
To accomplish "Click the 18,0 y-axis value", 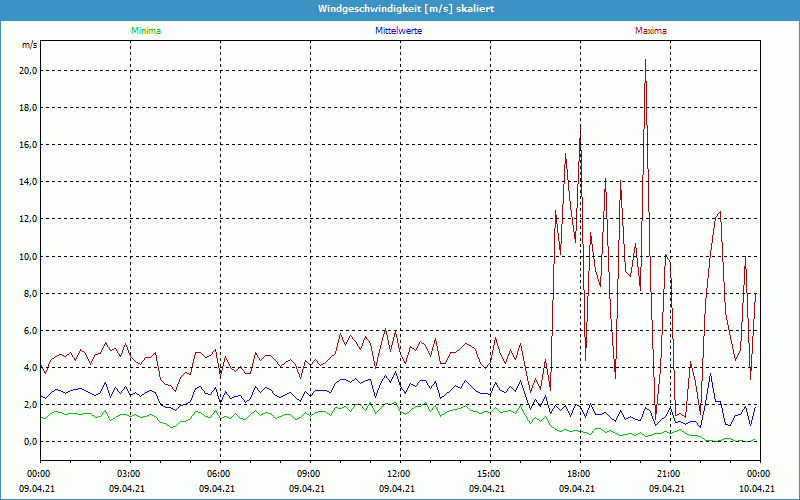I will (x=28, y=108).
